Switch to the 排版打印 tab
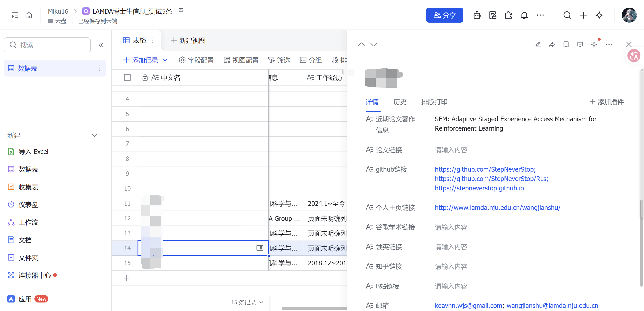The image size is (644, 311). [x=434, y=102]
